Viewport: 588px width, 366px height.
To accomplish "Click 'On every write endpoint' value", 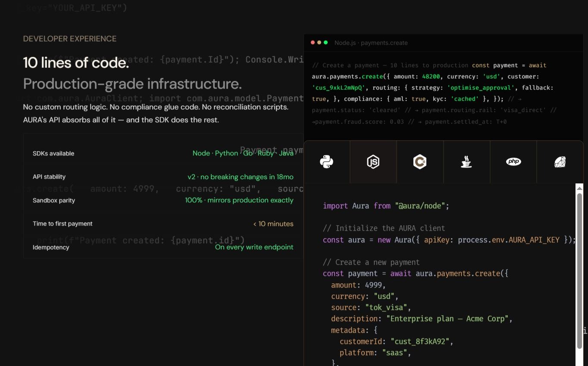I will (x=254, y=247).
